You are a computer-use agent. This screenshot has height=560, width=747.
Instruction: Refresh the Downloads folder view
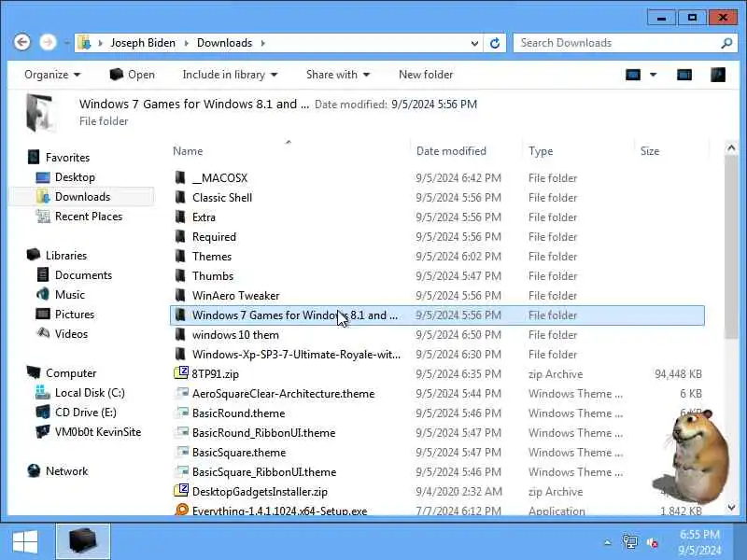[495, 43]
